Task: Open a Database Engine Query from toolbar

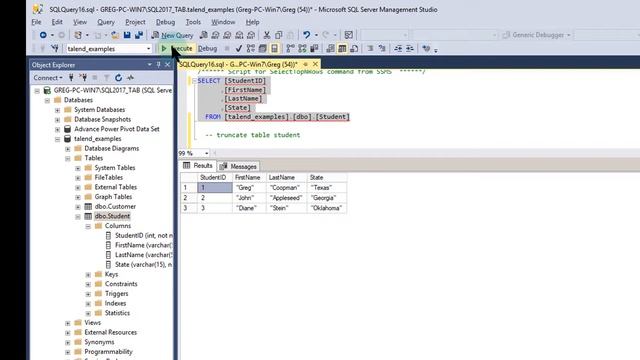Action: click(204, 35)
